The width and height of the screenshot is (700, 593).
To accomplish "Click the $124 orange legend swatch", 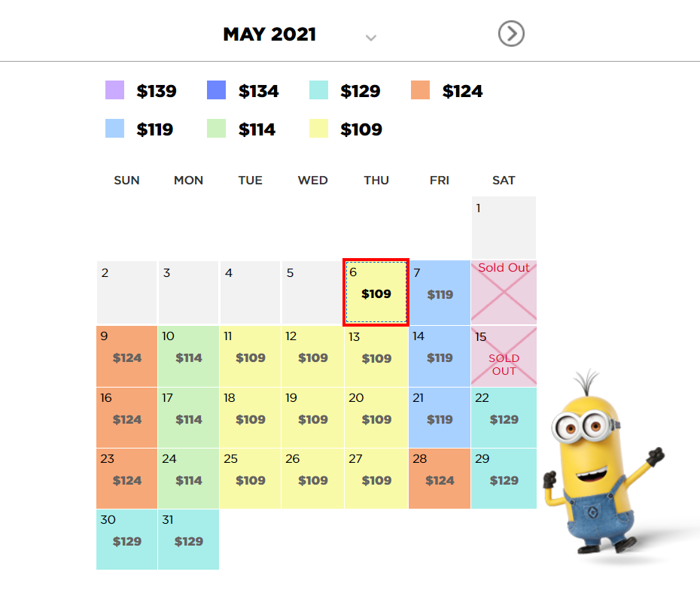I will click(x=420, y=90).
